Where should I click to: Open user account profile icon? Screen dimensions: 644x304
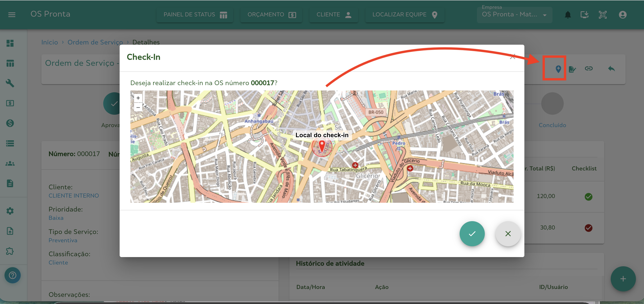click(622, 15)
